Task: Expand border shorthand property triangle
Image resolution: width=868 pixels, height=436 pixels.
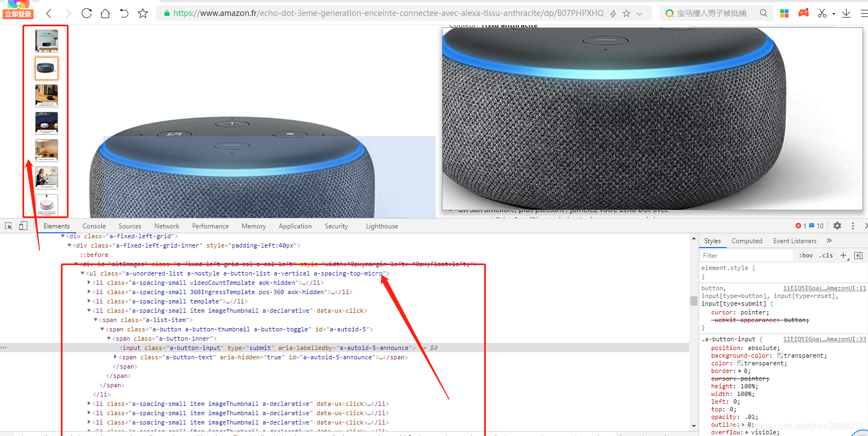Action: click(x=740, y=371)
